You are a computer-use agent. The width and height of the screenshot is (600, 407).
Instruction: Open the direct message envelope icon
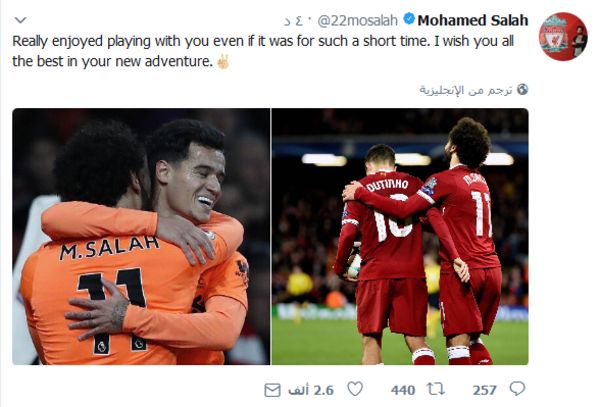tap(272, 390)
